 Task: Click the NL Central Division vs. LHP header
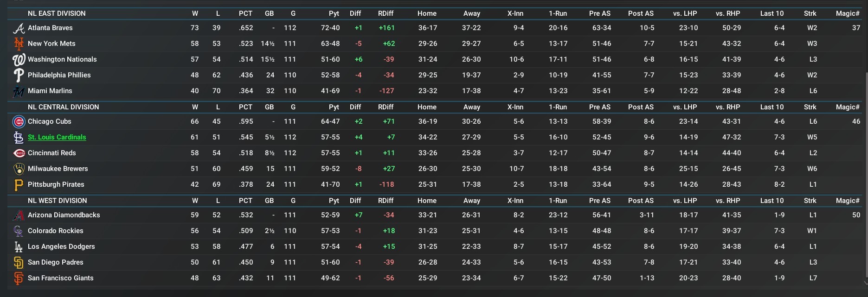(x=685, y=107)
